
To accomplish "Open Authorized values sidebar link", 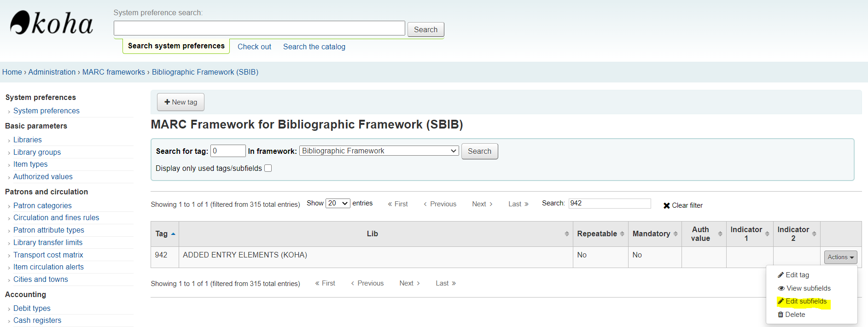I will (43, 176).
